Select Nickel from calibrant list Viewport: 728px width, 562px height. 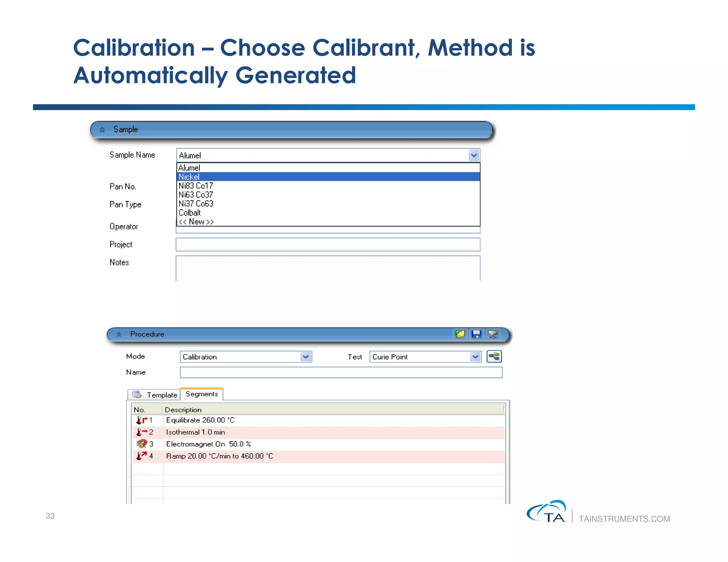click(x=189, y=177)
